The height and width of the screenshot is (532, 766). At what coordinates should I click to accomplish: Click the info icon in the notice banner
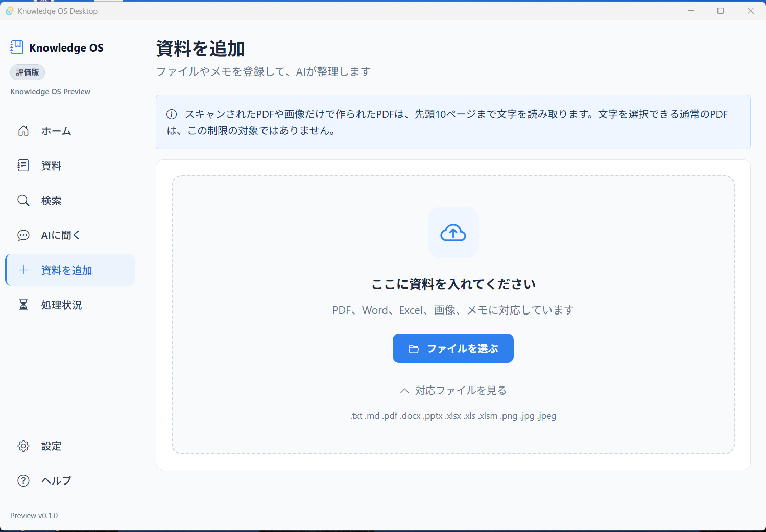click(x=172, y=114)
